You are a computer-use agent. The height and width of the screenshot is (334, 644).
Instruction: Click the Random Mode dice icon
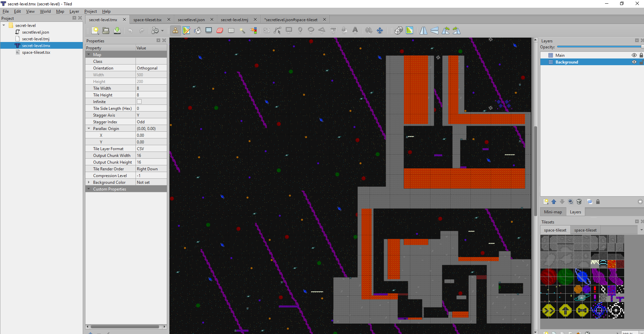pyautogui.click(x=399, y=31)
